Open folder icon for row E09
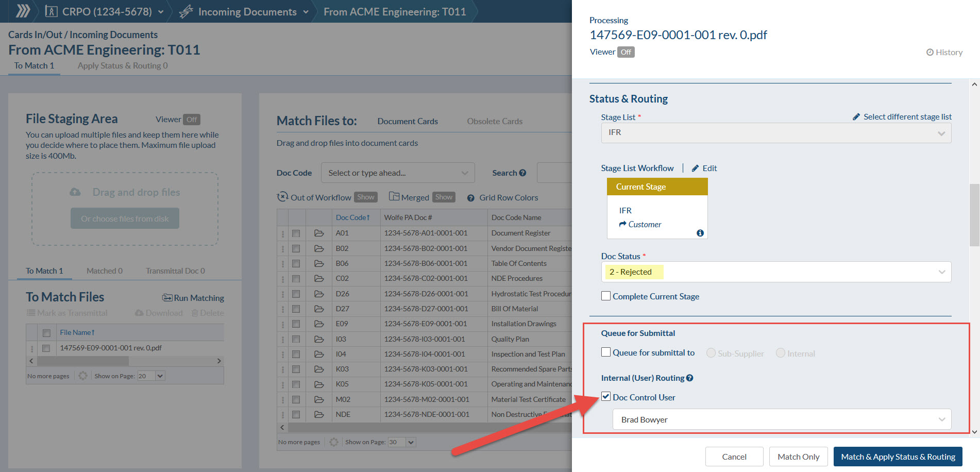The image size is (980, 472). 319,324
